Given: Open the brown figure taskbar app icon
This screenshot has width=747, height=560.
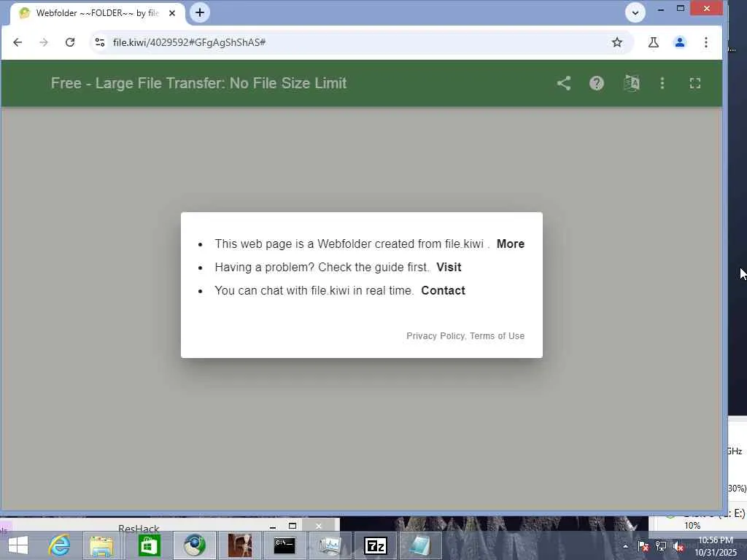Looking at the screenshot, I should [x=239, y=545].
